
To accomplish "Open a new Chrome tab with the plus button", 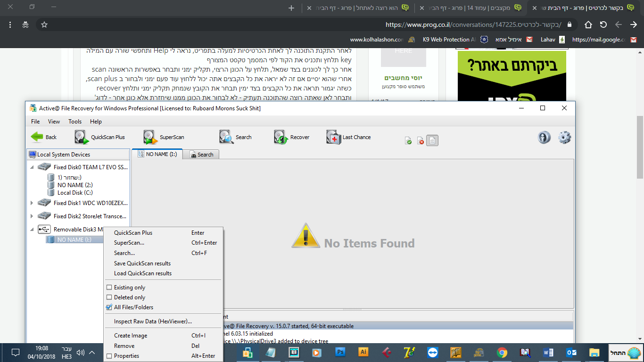I will coord(291,8).
